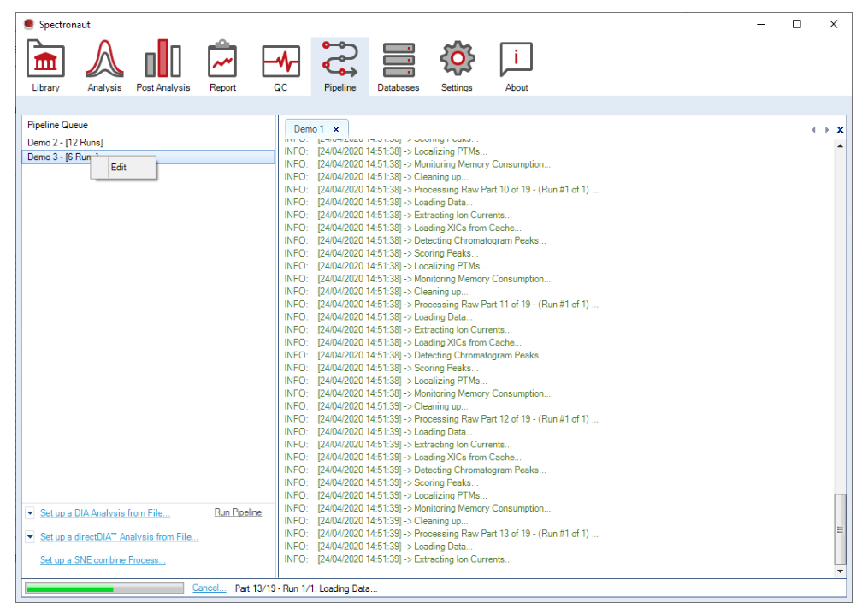Minimize the Spectronaut window
Image resolution: width=868 pixels, height=615 pixels.
(761, 24)
